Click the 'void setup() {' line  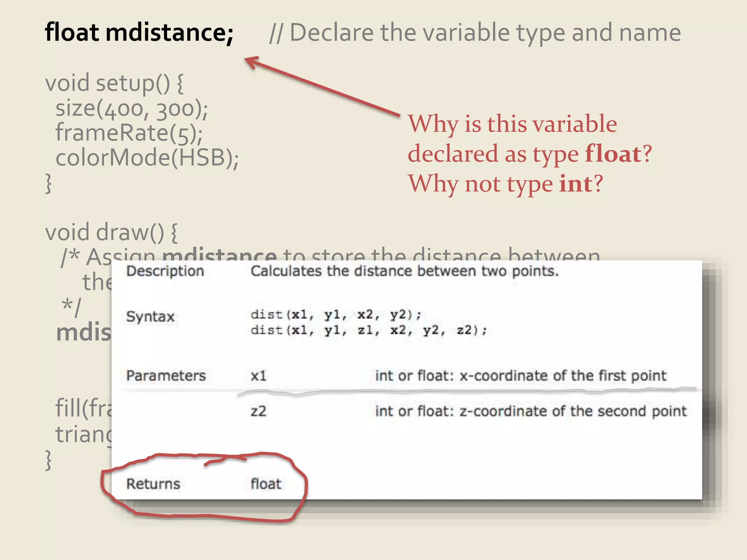pyautogui.click(x=114, y=83)
